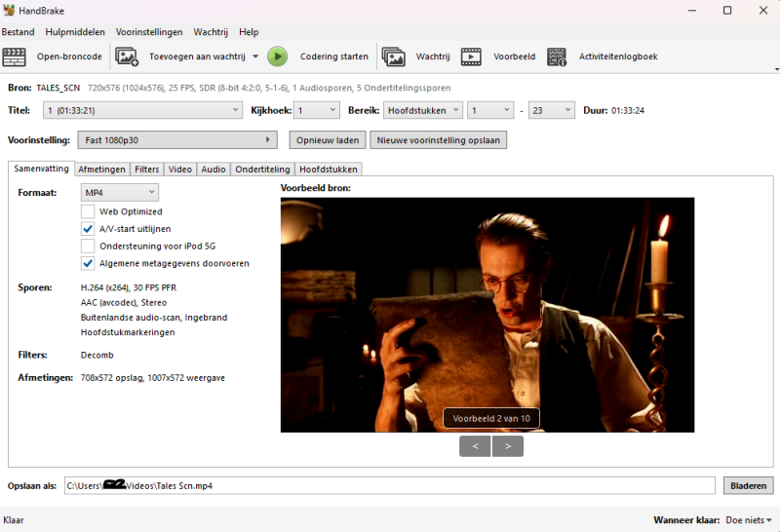Click Nieuwe voorinstelling opslaan button
780x532 pixels.
[x=438, y=140]
